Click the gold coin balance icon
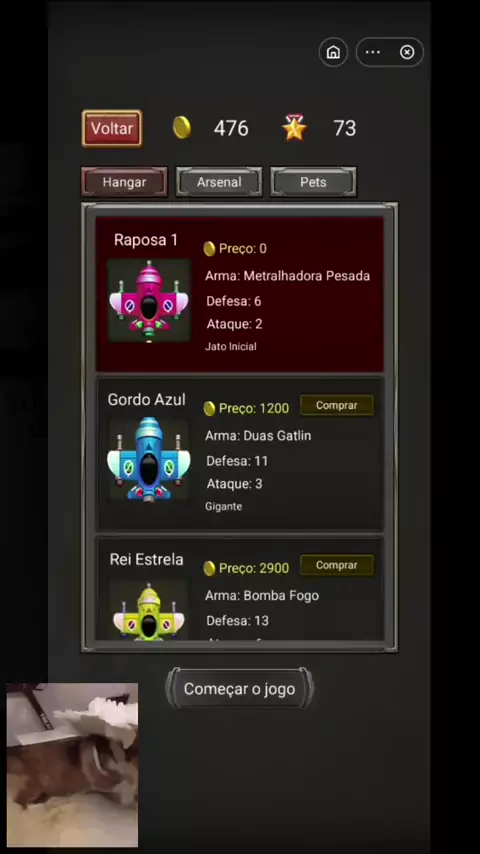The width and height of the screenshot is (480, 854). [x=182, y=127]
